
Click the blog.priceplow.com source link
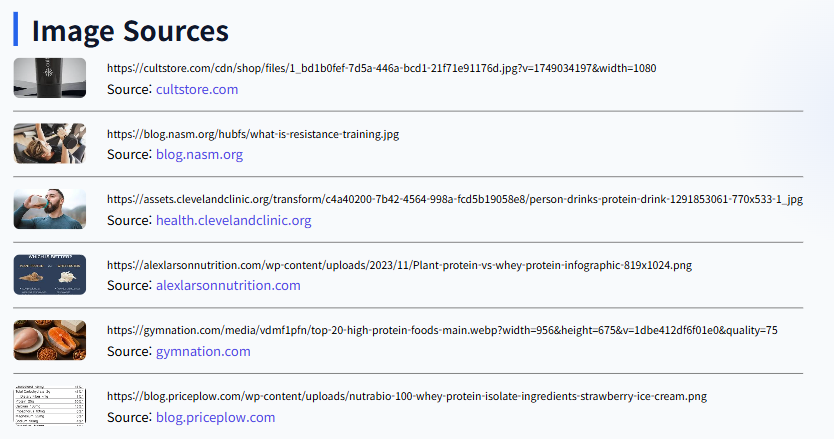[x=215, y=417]
